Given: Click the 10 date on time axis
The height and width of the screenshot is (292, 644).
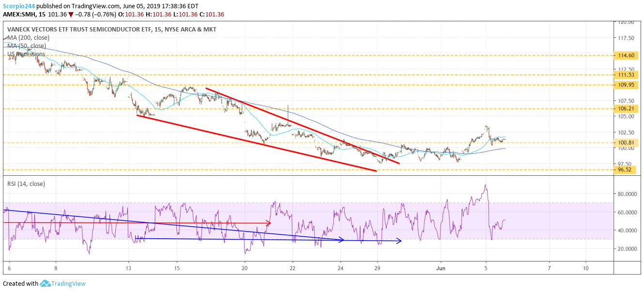Looking at the screenshot, I should (x=586, y=267).
